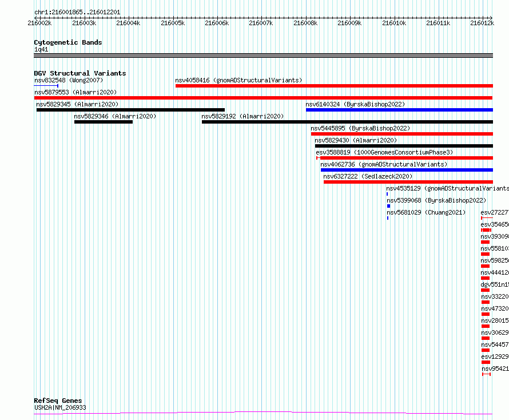The height and width of the screenshot is (420, 509).
Task: Click the 216006k ruler position label
Action: (x=217, y=23)
